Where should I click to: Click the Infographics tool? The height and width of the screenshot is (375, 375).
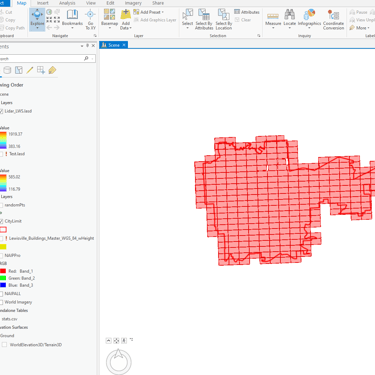point(309,18)
